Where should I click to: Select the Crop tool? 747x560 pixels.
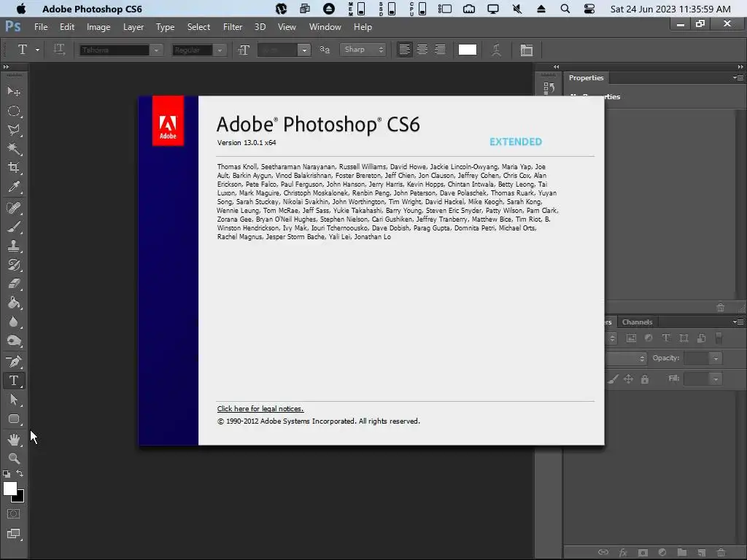click(x=14, y=167)
